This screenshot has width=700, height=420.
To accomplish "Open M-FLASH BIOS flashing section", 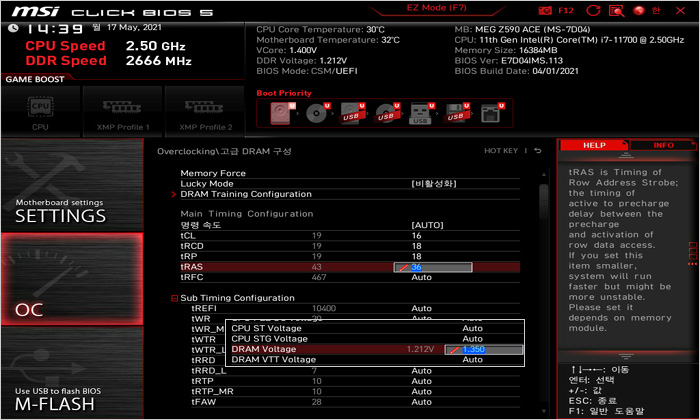I will point(72,372).
